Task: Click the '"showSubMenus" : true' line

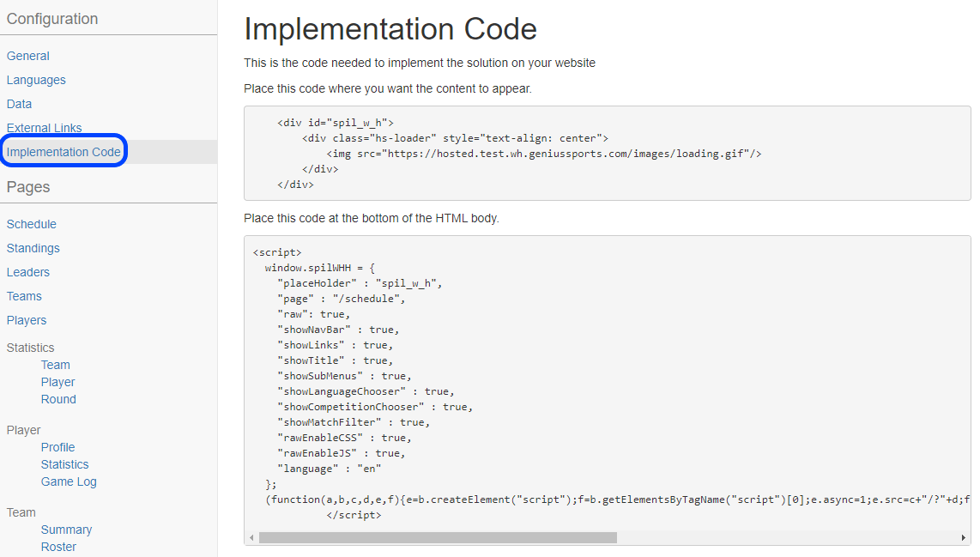Action: tap(344, 376)
